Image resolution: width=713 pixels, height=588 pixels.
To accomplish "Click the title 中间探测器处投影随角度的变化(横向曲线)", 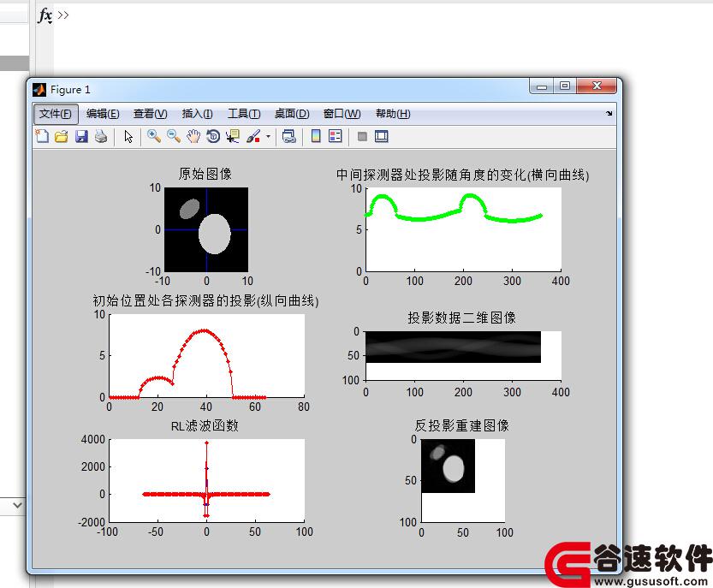I will click(462, 175).
